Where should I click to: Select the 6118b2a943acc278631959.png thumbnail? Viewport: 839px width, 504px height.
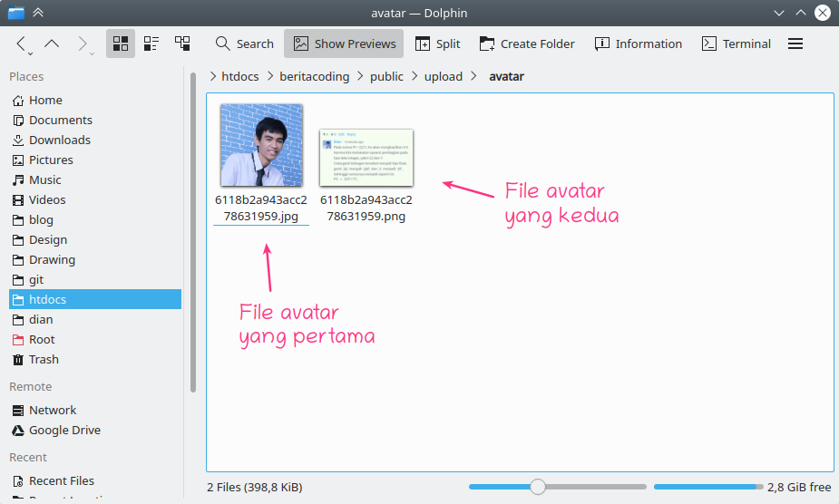366,158
